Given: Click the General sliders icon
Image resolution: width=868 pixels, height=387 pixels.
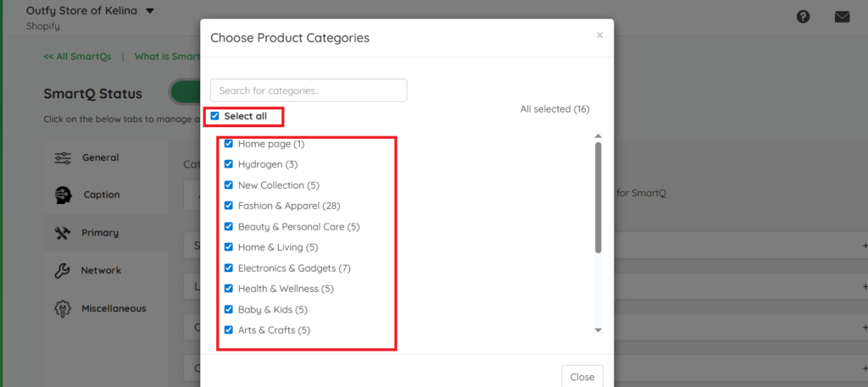Looking at the screenshot, I should [x=63, y=158].
